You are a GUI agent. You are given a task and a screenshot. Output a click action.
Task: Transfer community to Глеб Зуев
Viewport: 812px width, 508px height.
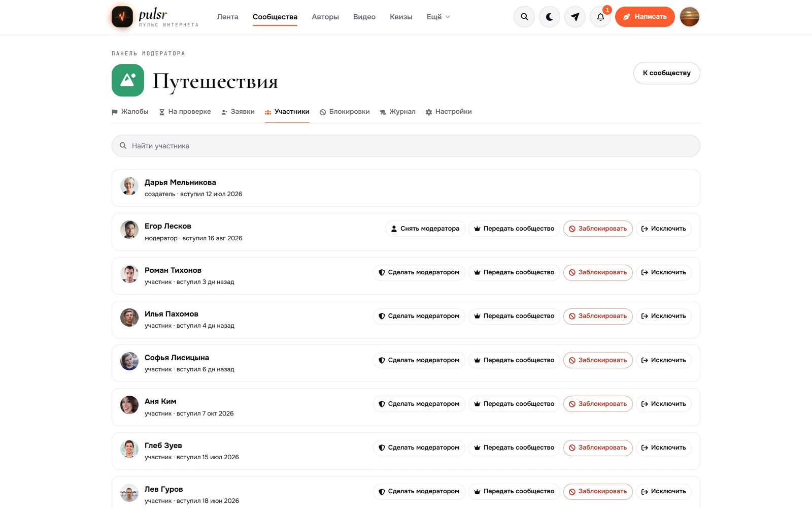point(514,448)
